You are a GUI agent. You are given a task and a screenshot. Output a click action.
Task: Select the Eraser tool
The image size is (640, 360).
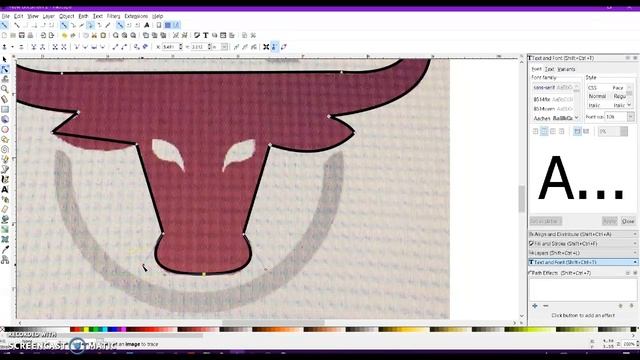click(x=5, y=209)
